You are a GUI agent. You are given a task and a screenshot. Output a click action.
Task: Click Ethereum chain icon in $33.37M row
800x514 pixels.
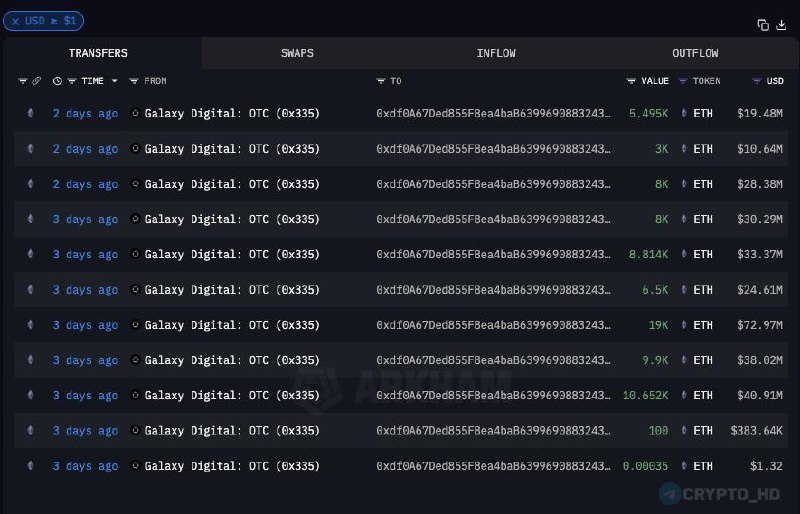31,254
